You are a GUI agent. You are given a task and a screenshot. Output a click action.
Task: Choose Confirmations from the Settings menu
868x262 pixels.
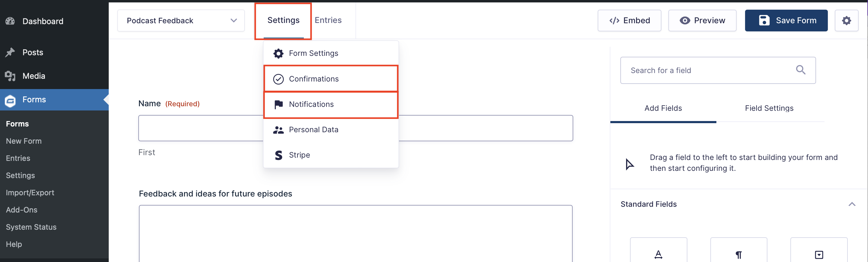pos(331,79)
